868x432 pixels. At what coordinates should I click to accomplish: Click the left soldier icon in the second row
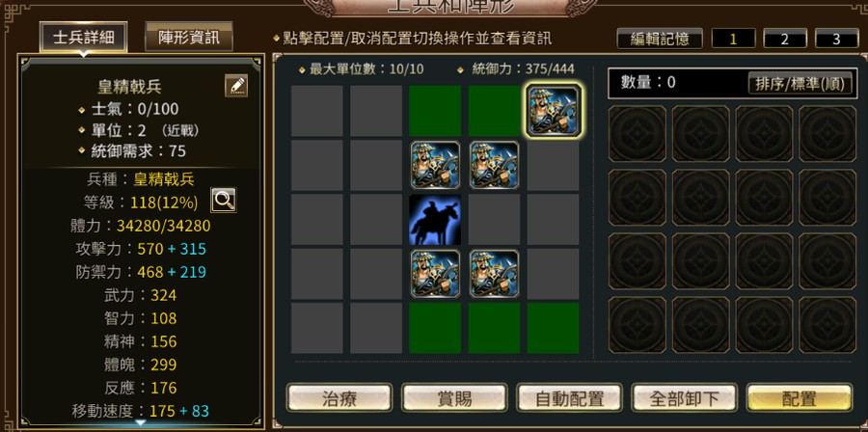435,165
